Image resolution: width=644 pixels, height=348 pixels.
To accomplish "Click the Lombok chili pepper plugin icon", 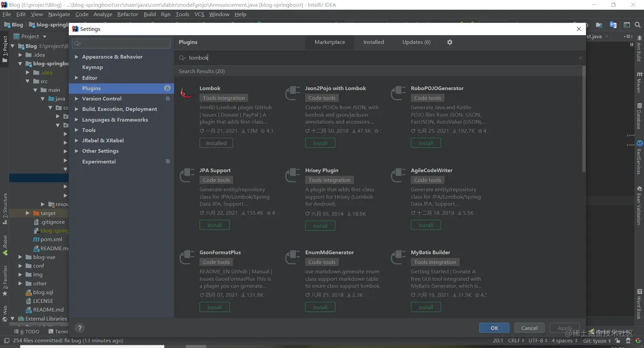I will tap(187, 92).
